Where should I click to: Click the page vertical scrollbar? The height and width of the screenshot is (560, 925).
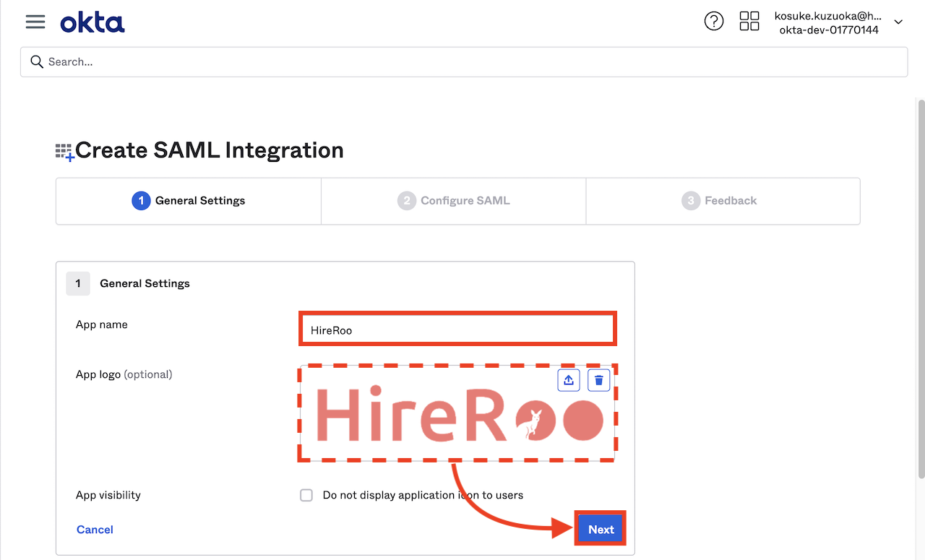[x=921, y=289]
